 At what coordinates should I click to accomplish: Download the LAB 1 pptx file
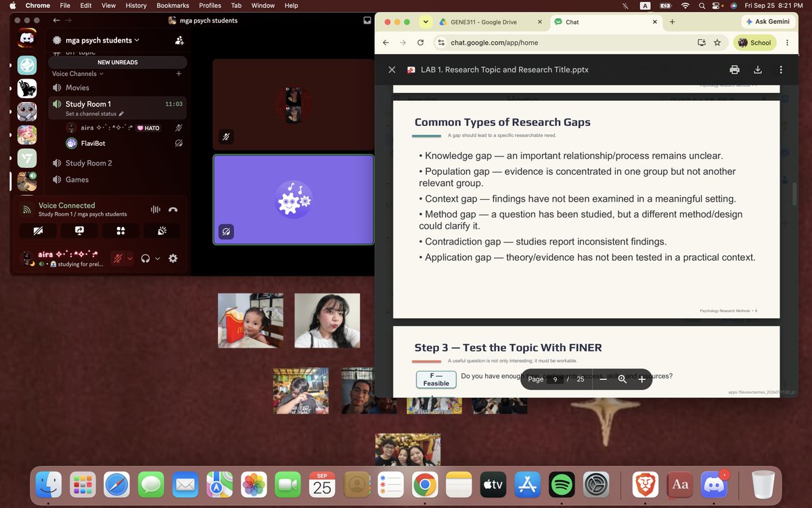pyautogui.click(x=758, y=70)
